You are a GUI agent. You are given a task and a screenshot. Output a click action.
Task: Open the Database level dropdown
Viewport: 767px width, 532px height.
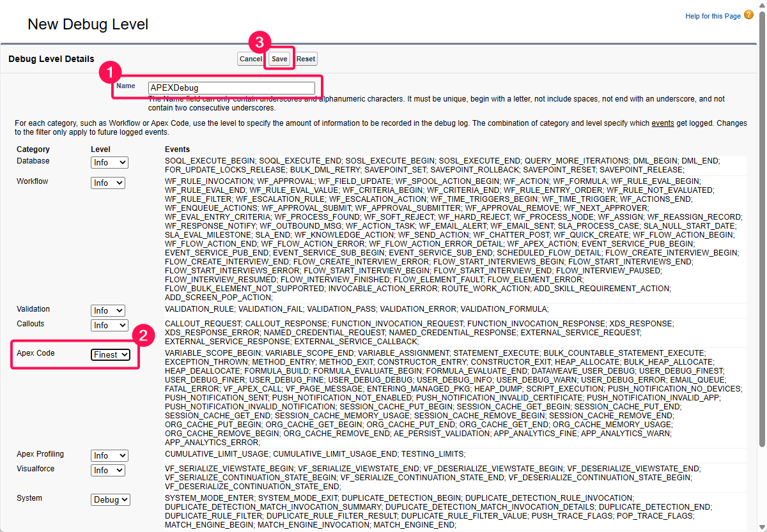(109, 163)
